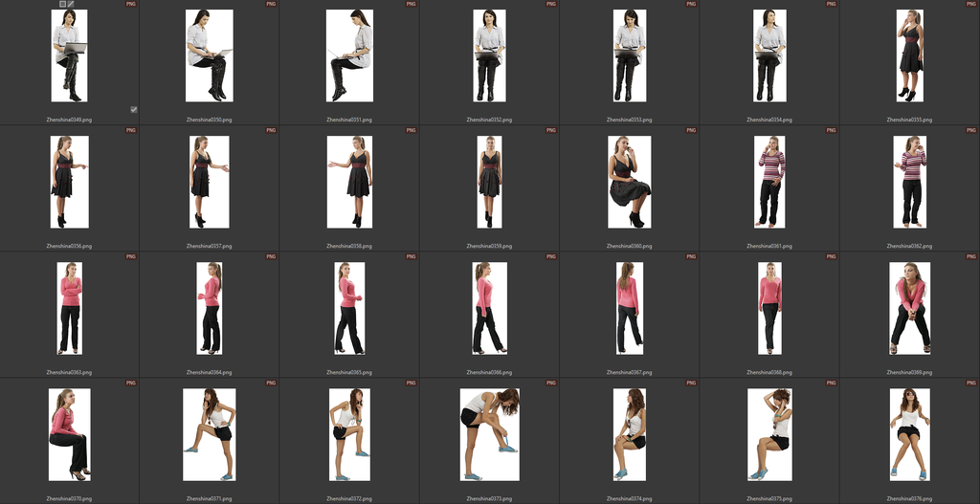Viewport: 980px width, 504px height.
Task: Select the Zhenshina0350.png thumbnail image
Action: click(209, 55)
